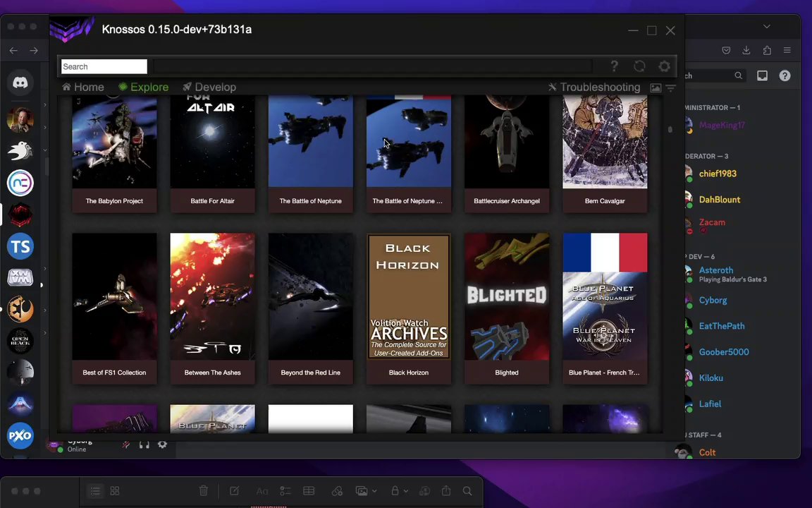Select The Babylon Project mod tile
812x508 pixels.
114,153
